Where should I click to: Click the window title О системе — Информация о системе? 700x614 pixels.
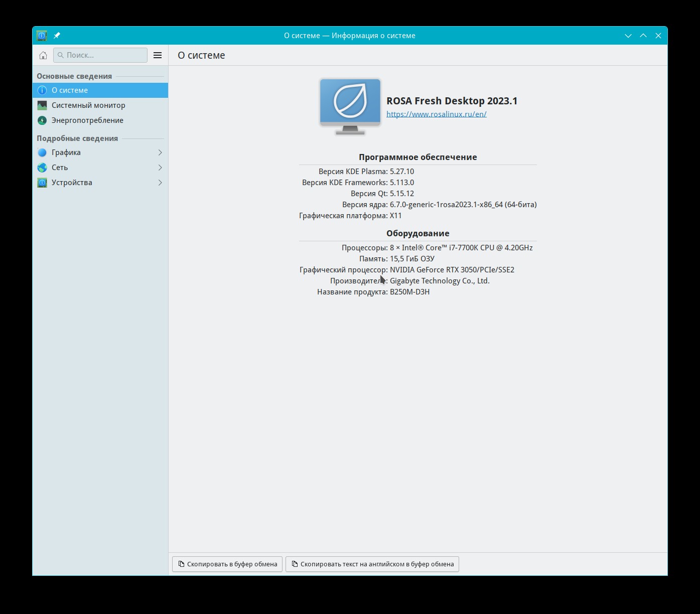[x=350, y=36]
